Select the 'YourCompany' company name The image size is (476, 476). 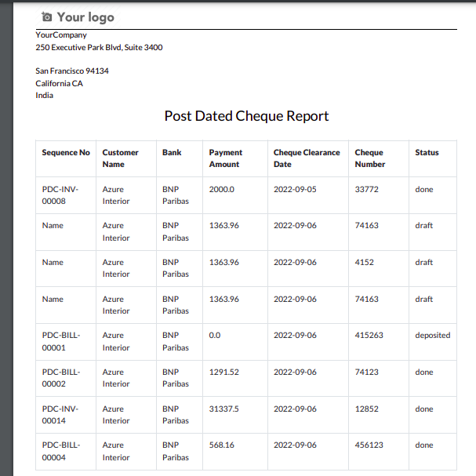(61, 35)
